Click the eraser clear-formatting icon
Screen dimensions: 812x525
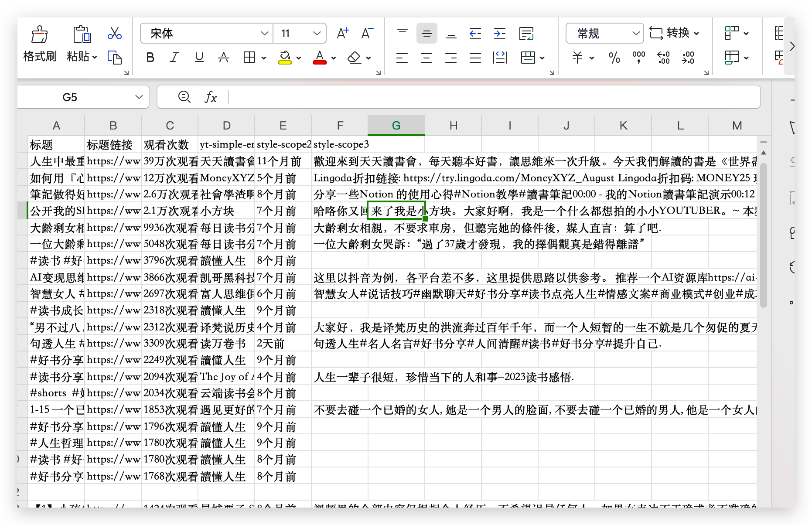(x=355, y=58)
